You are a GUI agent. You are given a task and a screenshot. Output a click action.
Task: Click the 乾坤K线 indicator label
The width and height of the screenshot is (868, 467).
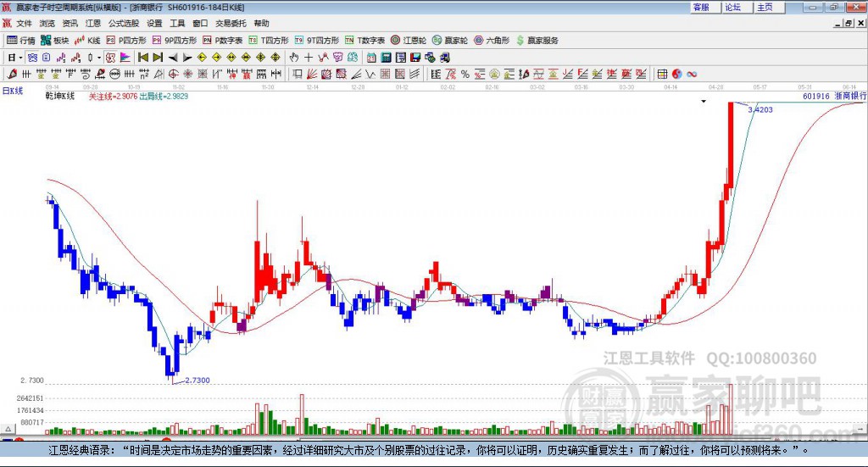[x=60, y=97]
